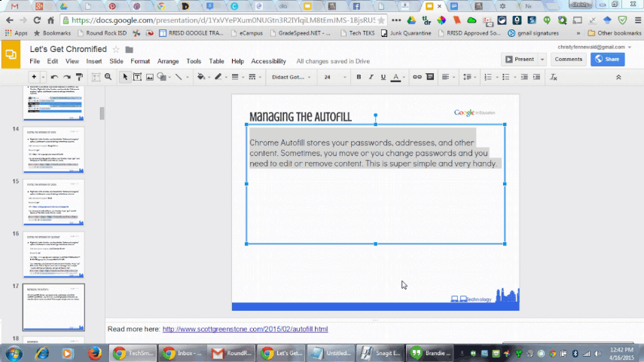Viewport: 644px width, 362px height.
Task: Expand bookmarks bar overflow chevron
Action: [x=578, y=33]
